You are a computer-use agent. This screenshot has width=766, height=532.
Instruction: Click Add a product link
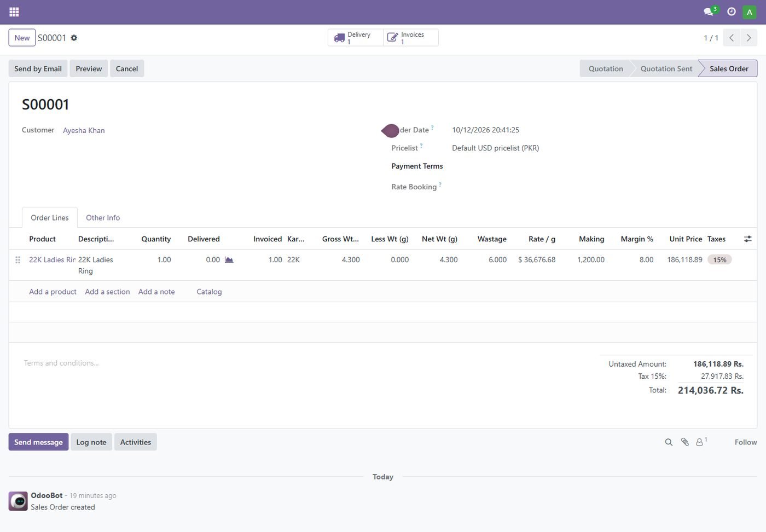[x=53, y=292]
